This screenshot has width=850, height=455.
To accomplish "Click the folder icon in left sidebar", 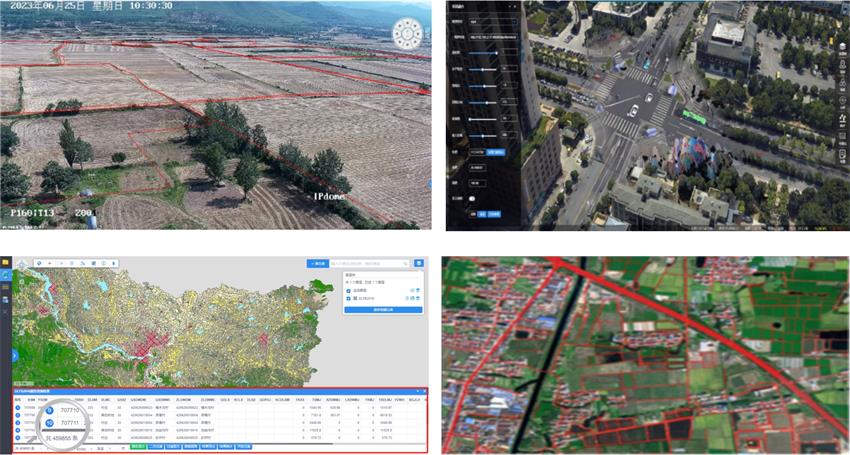I will 5,263.
